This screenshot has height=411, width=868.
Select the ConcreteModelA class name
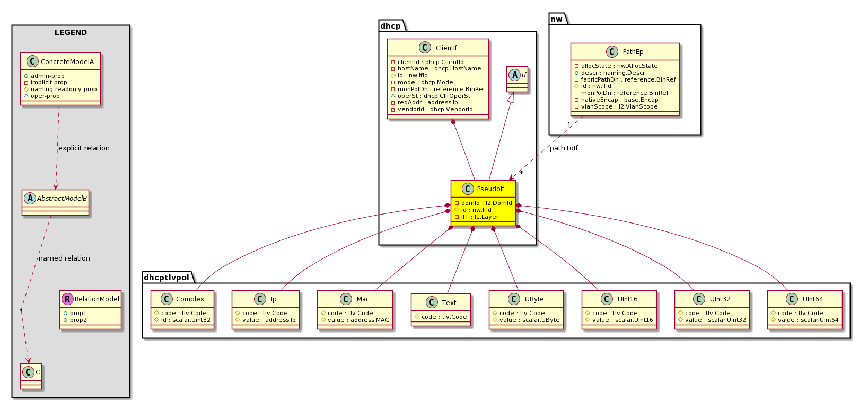67,61
